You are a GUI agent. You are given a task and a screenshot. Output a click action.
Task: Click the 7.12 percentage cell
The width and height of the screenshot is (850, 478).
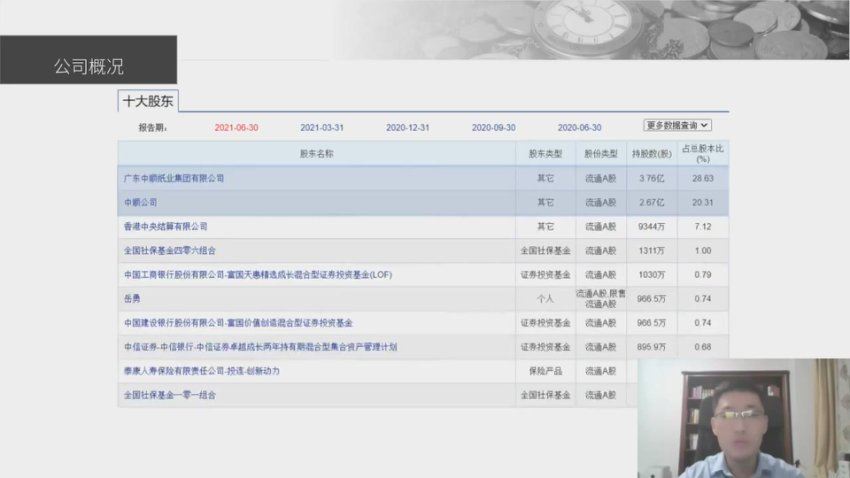pos(703,227)
